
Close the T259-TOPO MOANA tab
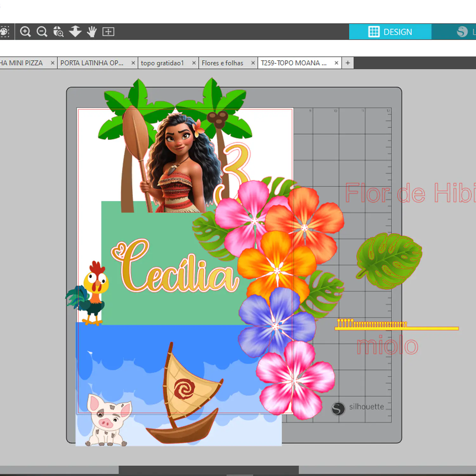pyautogui.click(x=336, y=63)
